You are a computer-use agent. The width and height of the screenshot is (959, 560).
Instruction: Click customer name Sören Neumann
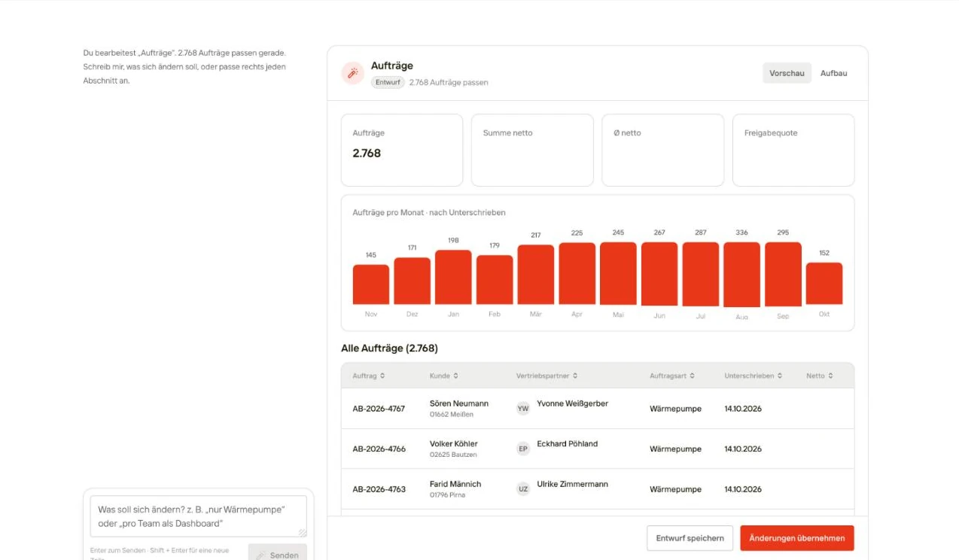459,403
